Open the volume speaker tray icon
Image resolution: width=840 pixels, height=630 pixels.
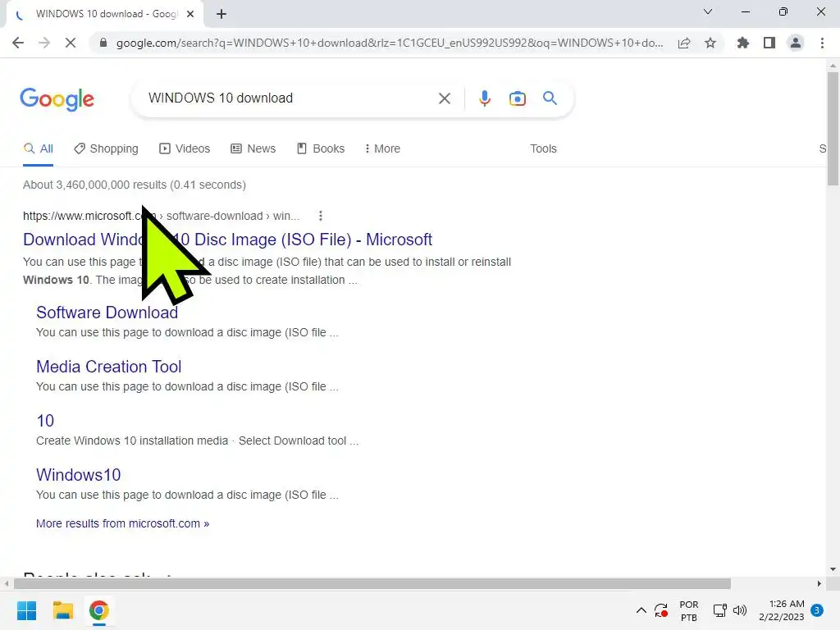[x=740, y=610]
